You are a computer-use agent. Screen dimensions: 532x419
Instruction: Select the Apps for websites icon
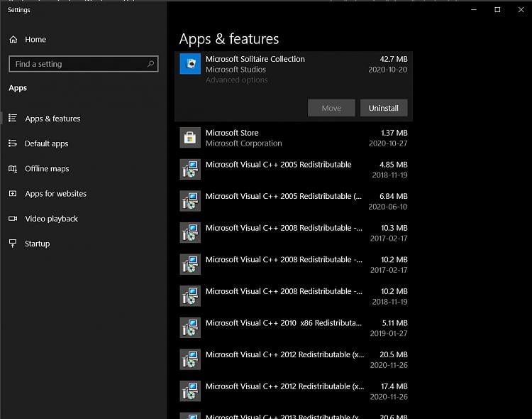click(13, 193)
